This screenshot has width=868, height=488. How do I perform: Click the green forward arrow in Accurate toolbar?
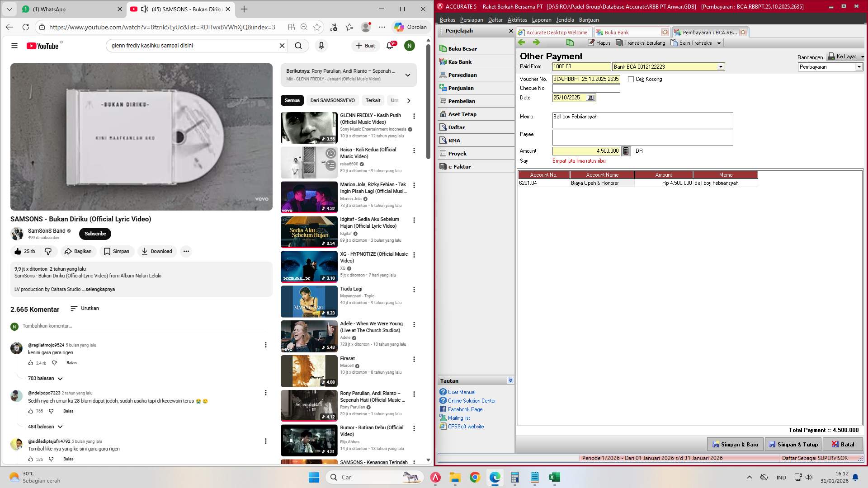(536, 42)
